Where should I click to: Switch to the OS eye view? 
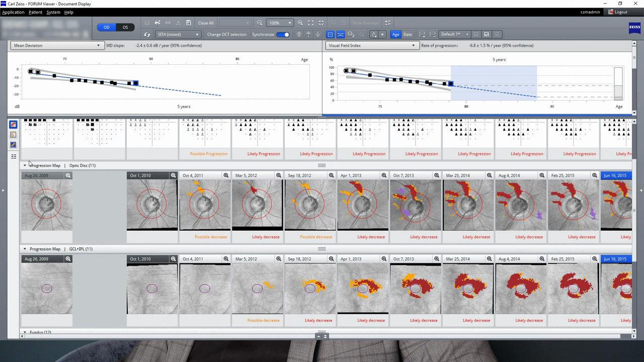pyautogui.click(x=125, y=27)
